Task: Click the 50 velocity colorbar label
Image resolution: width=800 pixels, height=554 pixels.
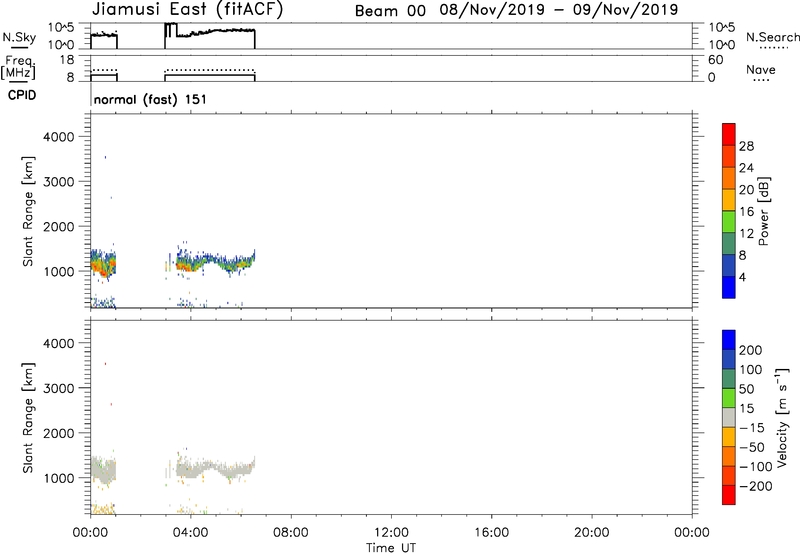Action: coord(746,389)
